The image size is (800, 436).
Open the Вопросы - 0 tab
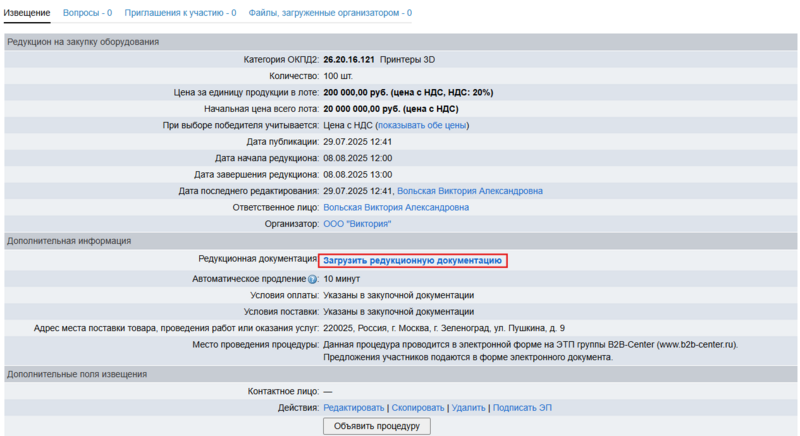tap(87, 13)
